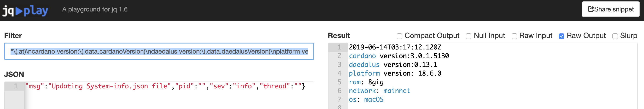The height and width of the screenshot is (109, 644).
Task: Click the Share snippet button
Action: tap(610, 9)
